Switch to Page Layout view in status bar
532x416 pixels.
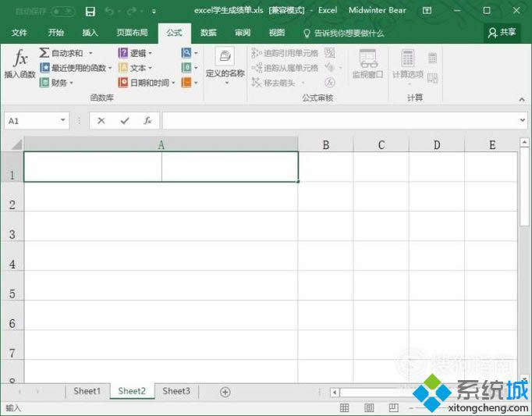(x=369, y=407)
